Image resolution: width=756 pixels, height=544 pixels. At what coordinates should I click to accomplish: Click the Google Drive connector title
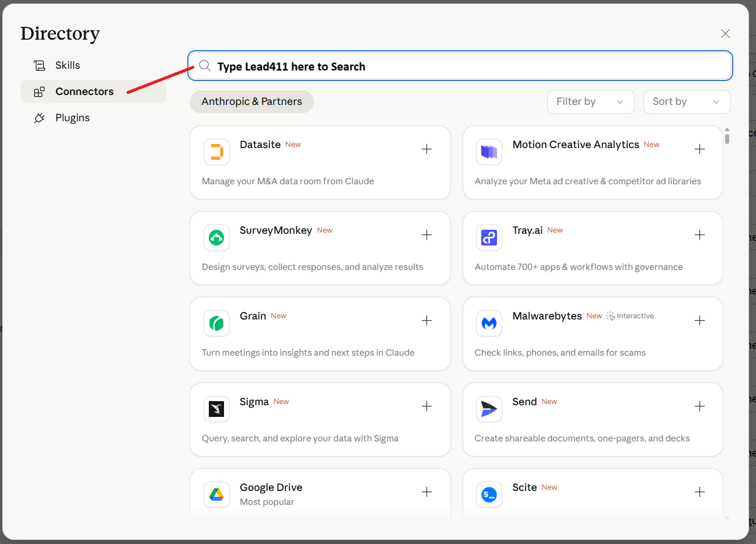(x=271, y=487)
